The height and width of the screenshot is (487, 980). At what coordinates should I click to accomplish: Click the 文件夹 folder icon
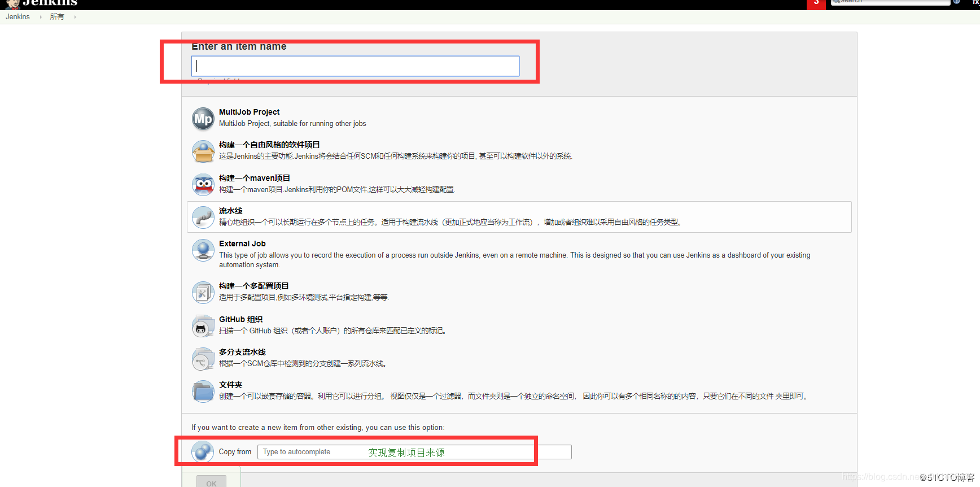pyautogui.click(x=203, y=392)
